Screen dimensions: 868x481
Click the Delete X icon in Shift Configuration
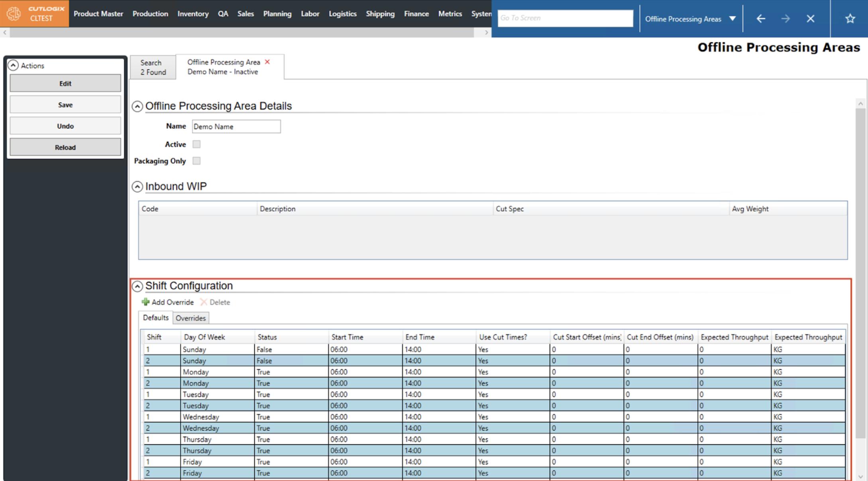204,302
